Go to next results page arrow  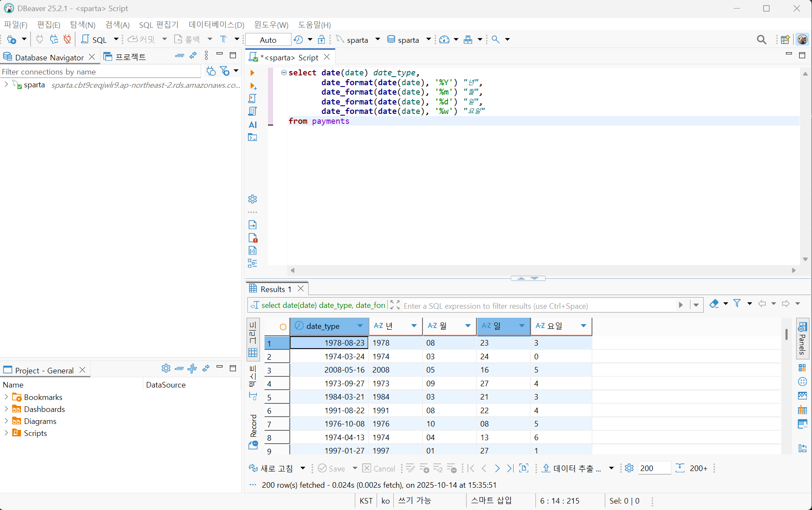[497, 468]
